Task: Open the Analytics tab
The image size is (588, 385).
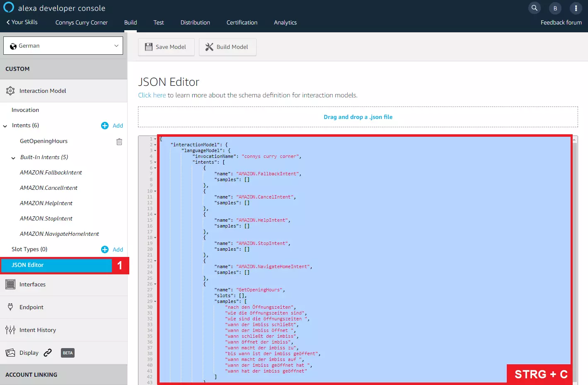Action: (x=285, y=22)
